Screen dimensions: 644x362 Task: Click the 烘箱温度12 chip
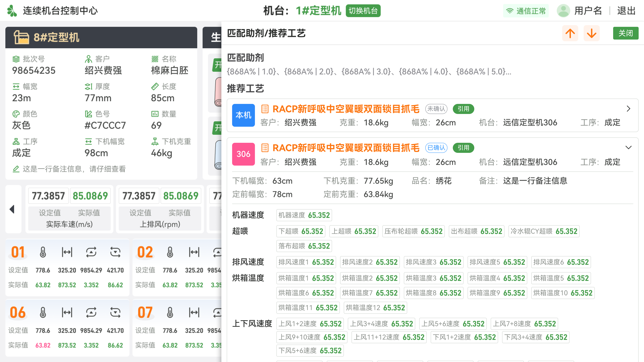pyautogui.click(x=375, y=308)
